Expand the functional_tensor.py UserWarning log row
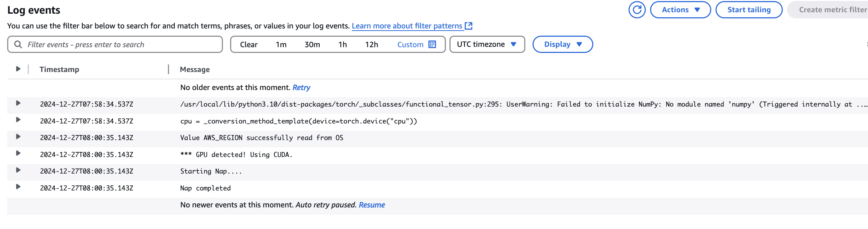 18,103
